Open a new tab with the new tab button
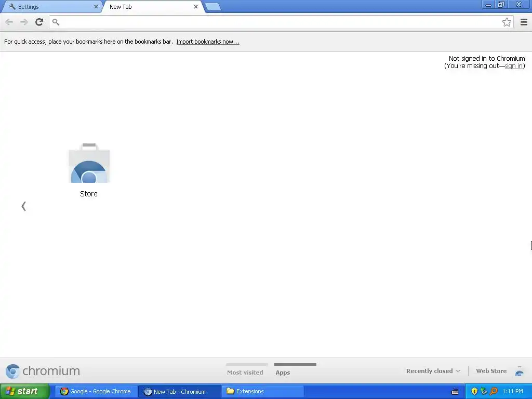Image resolution: width=532 pixels, height=399 pixels. 213,7
